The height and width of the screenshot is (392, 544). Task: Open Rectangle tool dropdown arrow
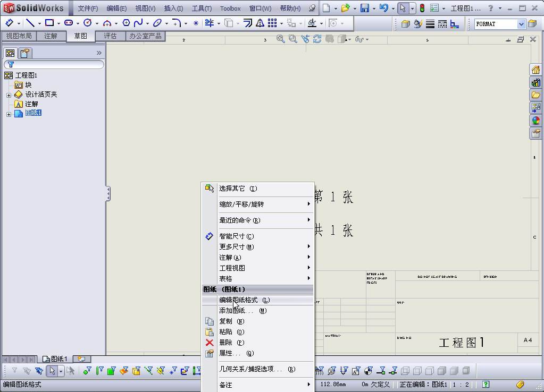point(58,23)
